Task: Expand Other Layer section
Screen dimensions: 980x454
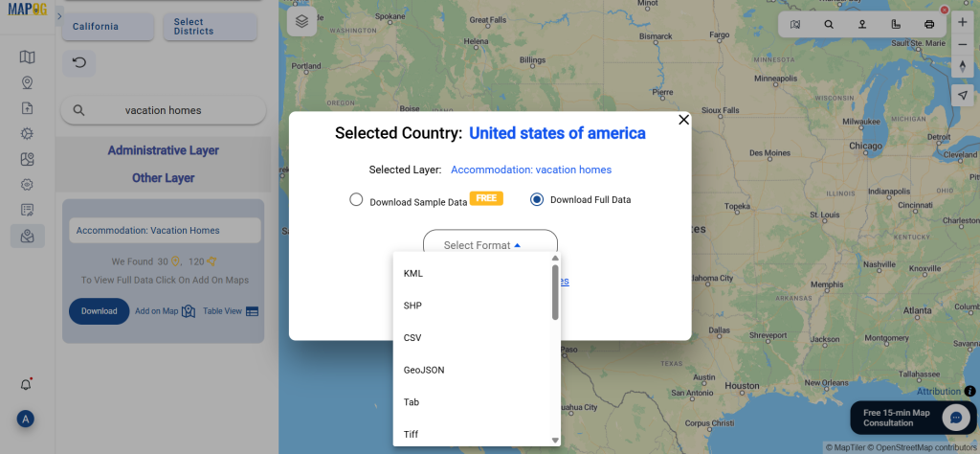Action: coord(163,178)
